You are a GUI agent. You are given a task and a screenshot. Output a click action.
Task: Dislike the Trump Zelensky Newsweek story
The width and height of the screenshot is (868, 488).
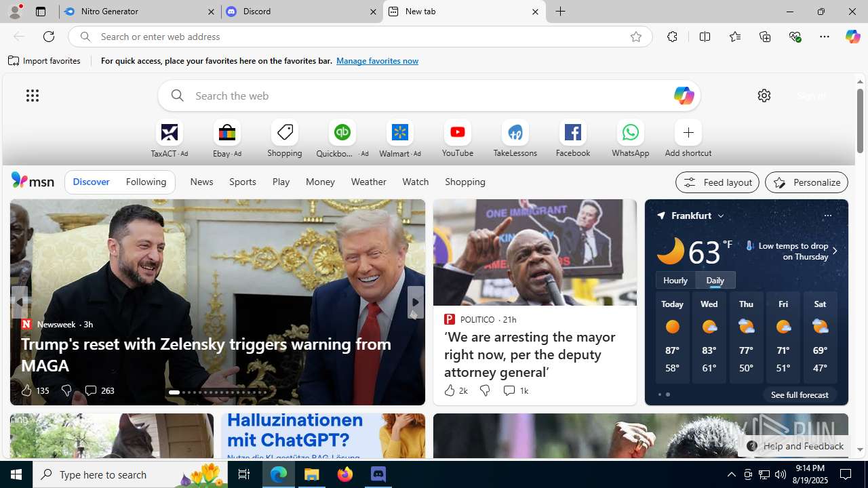pyautogui.click(x=66, y=390)
